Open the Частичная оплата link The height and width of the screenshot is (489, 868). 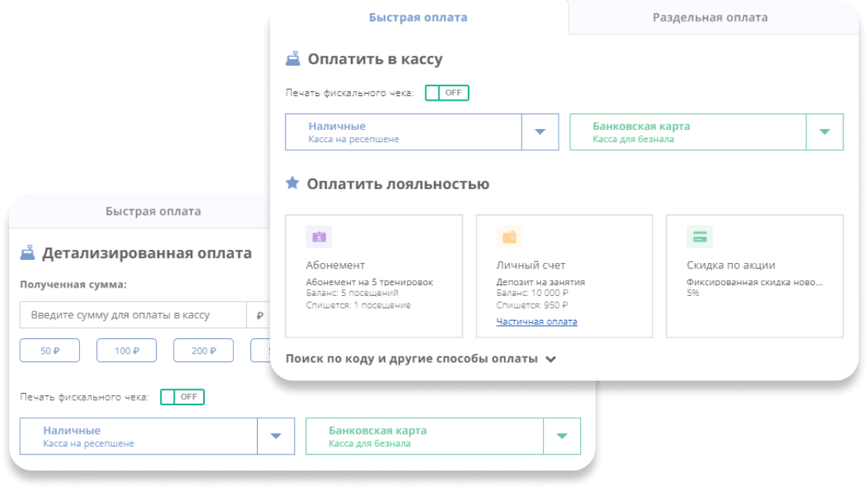[536, 321]
